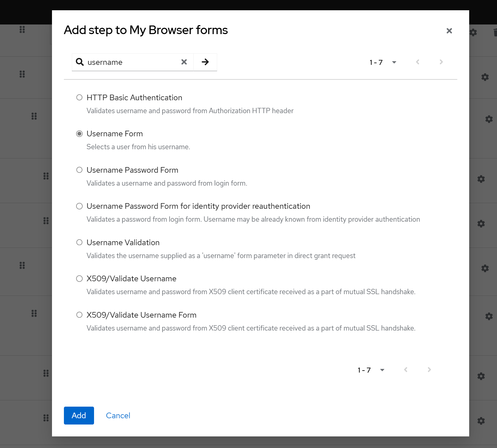The image size is (497, 448).
Task: Click 'Selects a user from his username.' description
Action: pyautogui.click(x=138, y=147)
